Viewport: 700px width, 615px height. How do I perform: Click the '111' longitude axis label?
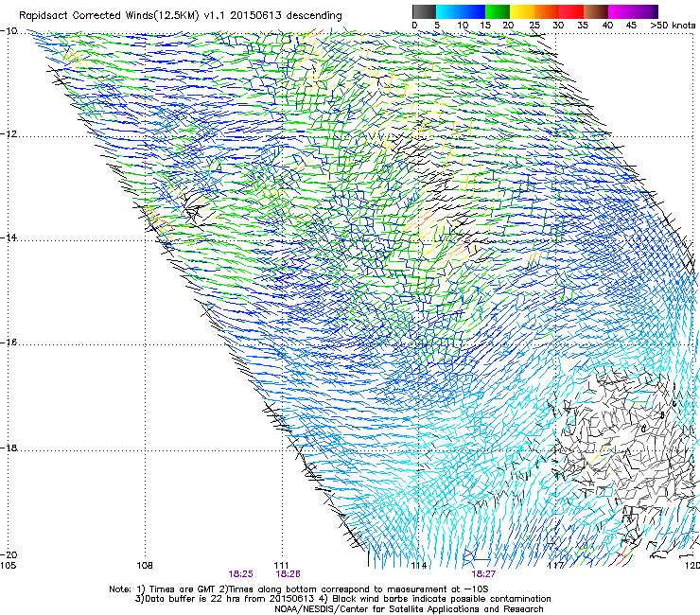tap(282, 566)
